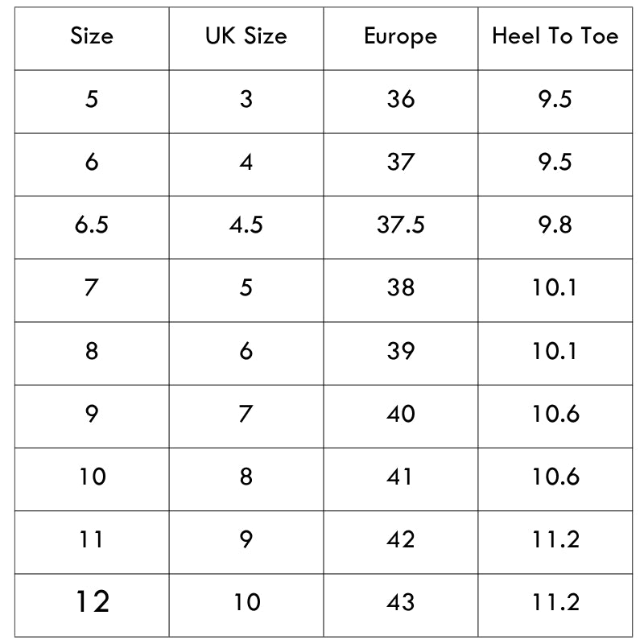Click the 37.5 Europe cell
Image resolution: width=644 pixels, height=644 pixels.
pos(400,225)
